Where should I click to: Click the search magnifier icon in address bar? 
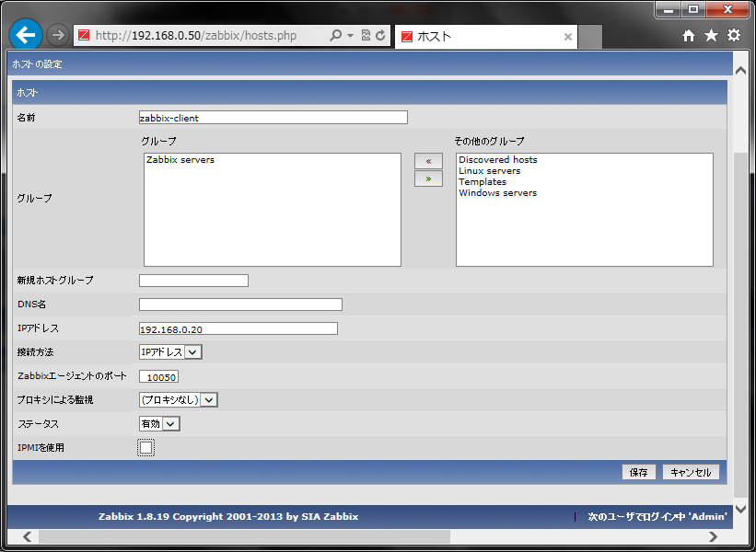pos(335,35)
